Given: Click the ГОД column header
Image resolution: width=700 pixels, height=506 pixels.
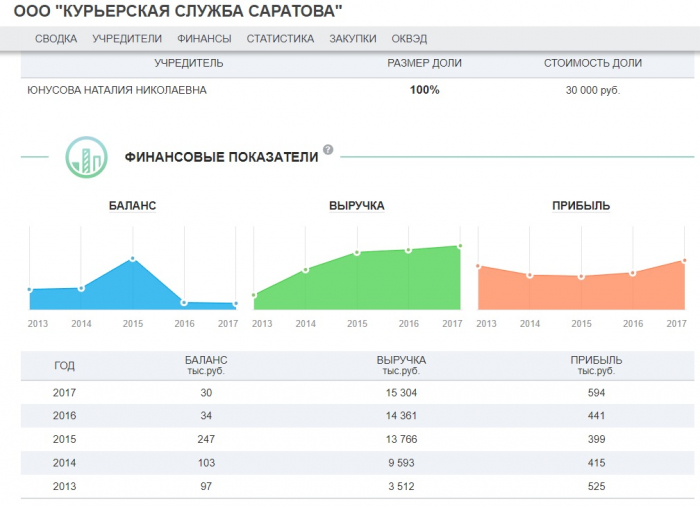Looking at the screenshot, I should (64, 366).
